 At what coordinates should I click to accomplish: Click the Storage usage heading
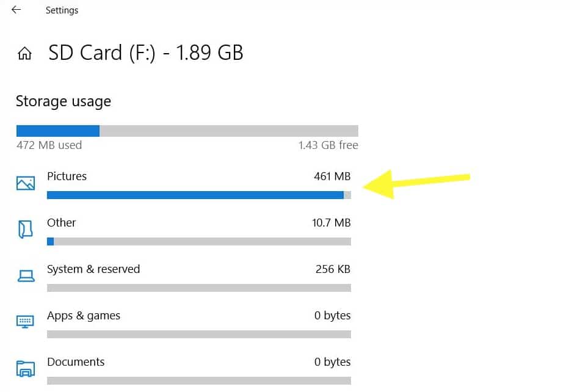click(x=63, y=101)
